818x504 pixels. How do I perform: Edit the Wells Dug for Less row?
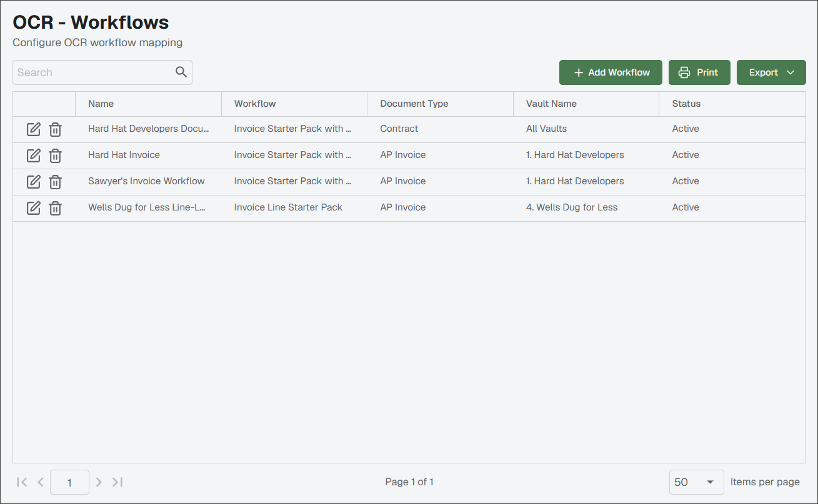point(34,208)
